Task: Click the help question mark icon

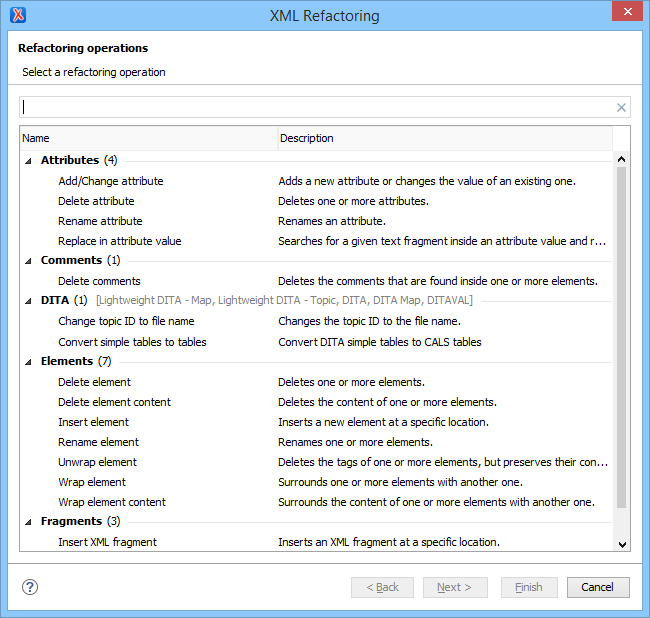Action: [x=30, y=587]
